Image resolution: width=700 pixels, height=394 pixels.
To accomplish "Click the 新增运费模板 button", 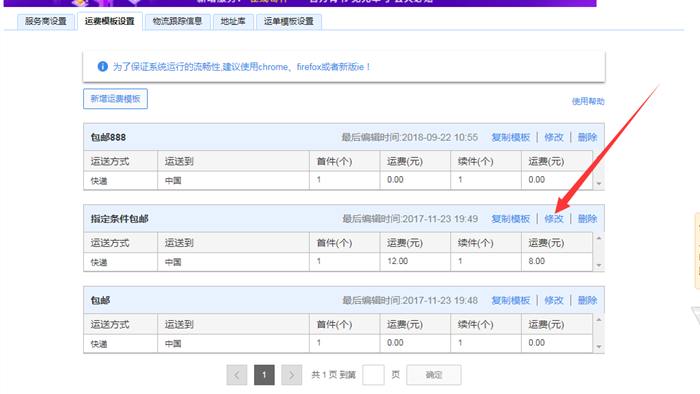I will pyautogui.click(x=115, y=99).
